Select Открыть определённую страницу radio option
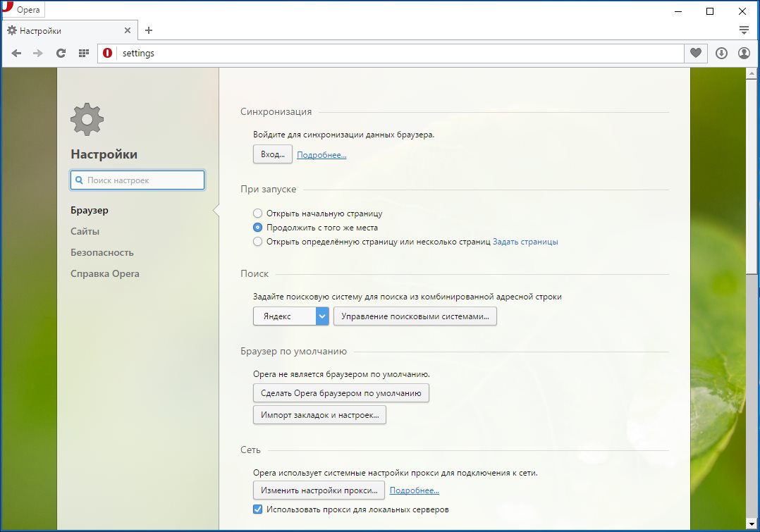This screenshot has width=760, height=532. pyautogui.click(x=257, y=241)
